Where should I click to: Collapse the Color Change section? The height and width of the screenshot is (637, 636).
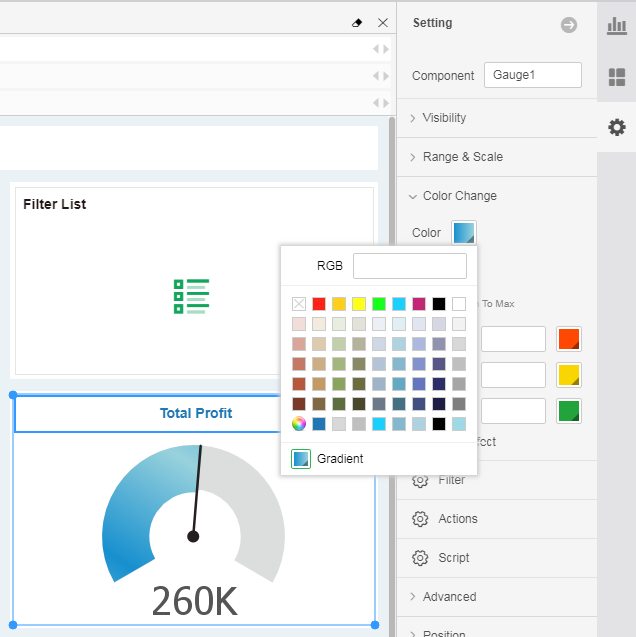[459, 196]
